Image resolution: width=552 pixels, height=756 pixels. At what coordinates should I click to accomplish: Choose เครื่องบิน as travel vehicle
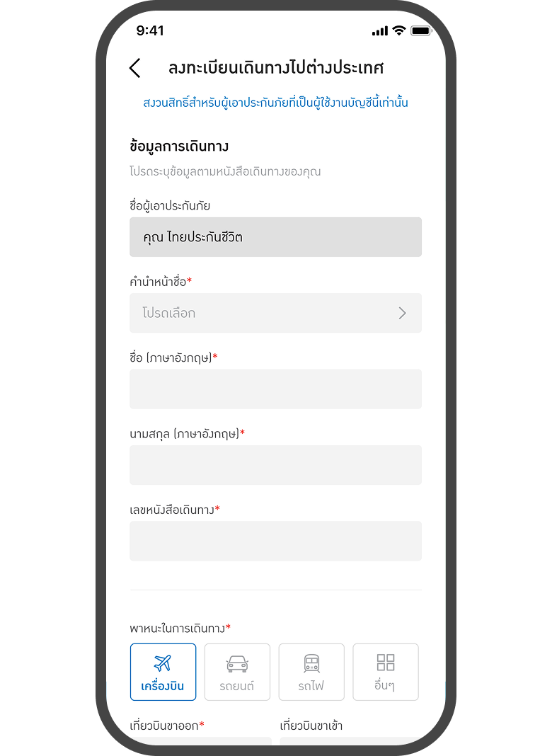pos(163,686)
